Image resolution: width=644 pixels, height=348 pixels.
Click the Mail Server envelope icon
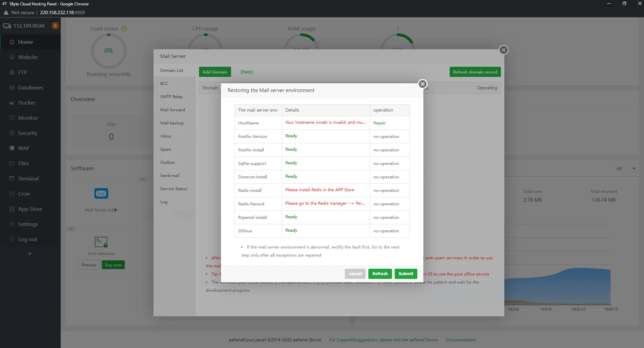coord(101,194)
